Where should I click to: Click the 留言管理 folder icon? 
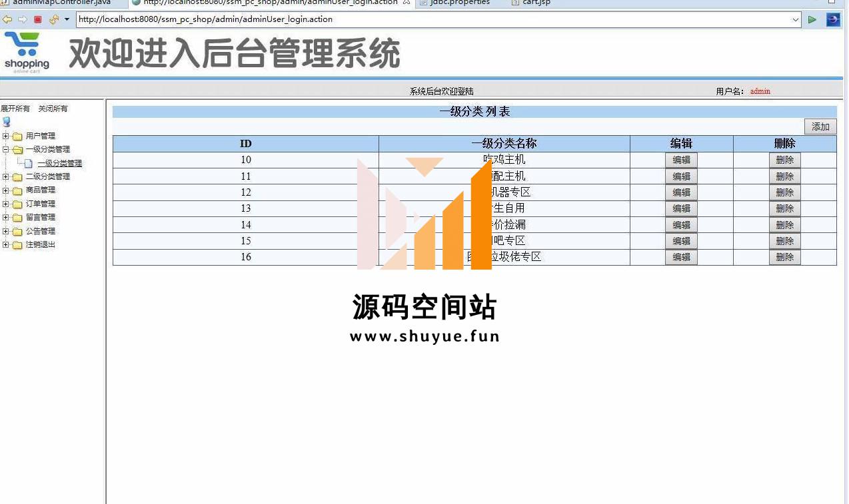(x=17, y=217)
